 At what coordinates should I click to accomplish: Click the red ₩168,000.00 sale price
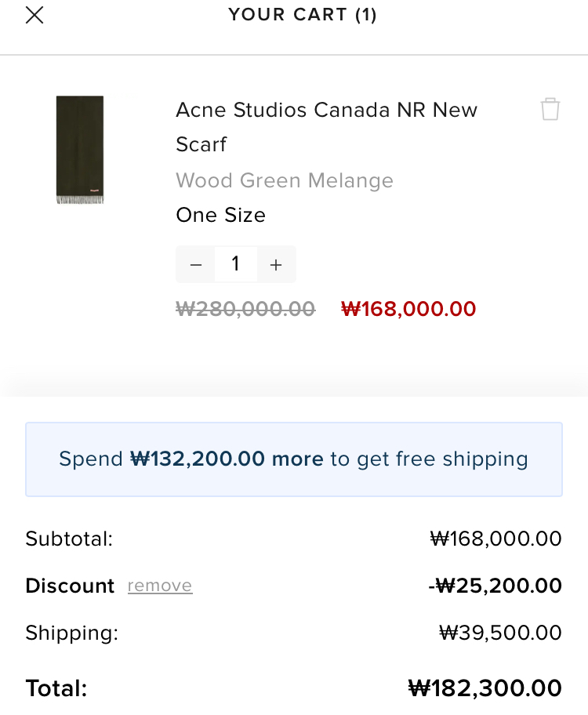[x=408, y=309]
